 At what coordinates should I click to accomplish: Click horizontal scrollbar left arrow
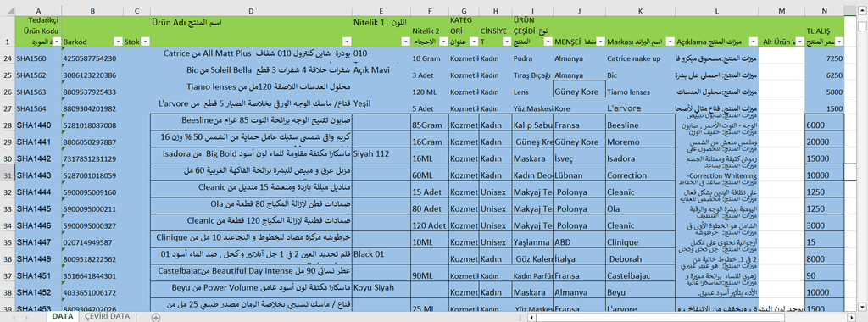pos(531,317)
